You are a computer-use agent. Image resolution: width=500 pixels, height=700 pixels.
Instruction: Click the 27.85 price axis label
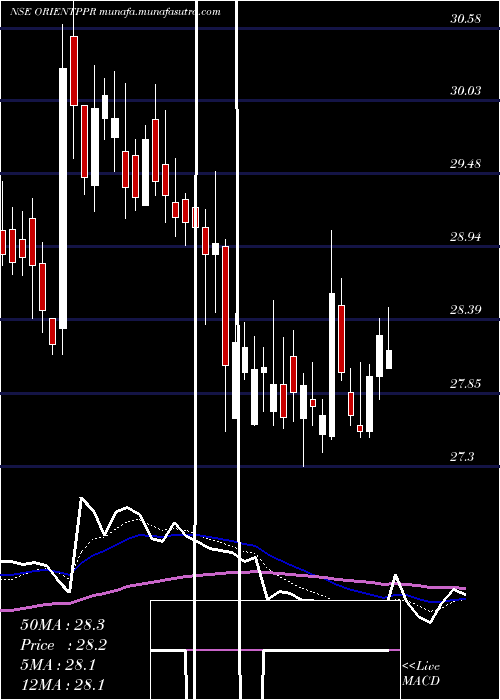coord(465,383)
